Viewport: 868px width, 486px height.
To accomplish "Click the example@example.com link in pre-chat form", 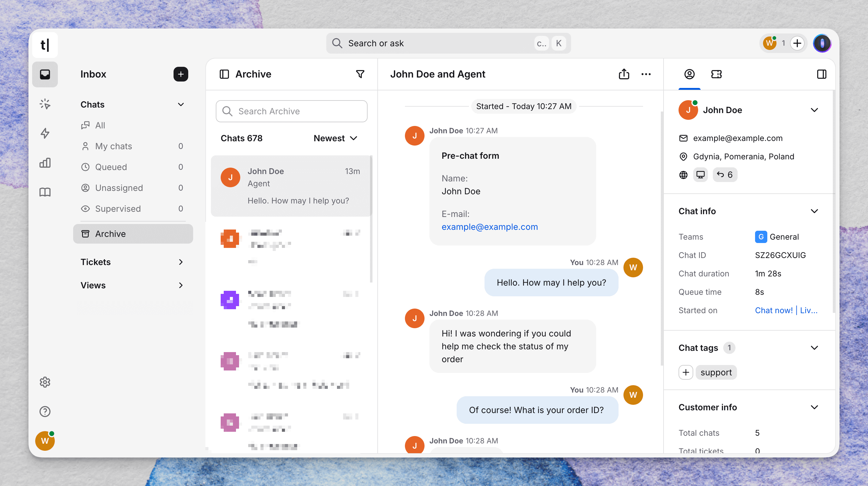I will 489,227.
